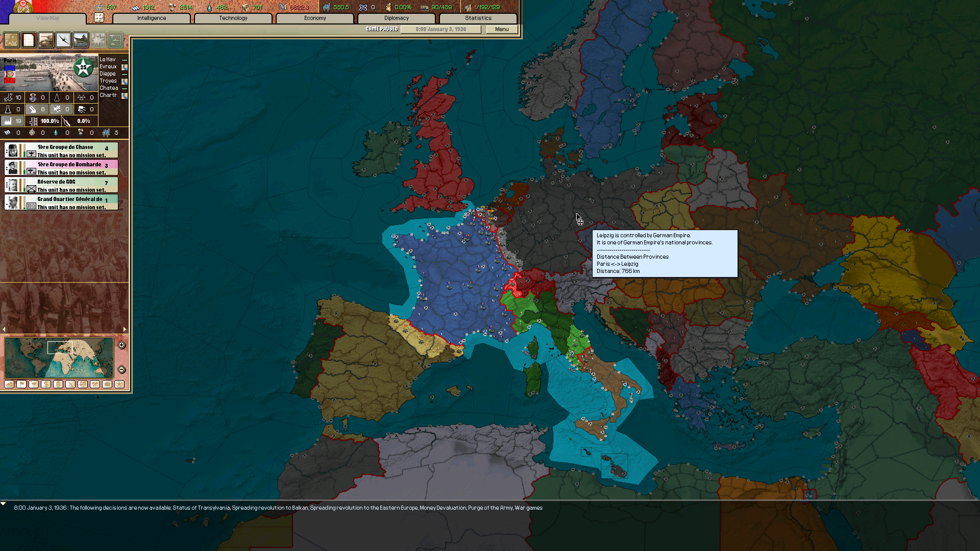Click leader portrait of Réserve de GQG

pyautogui.click(x=13, y=185)
